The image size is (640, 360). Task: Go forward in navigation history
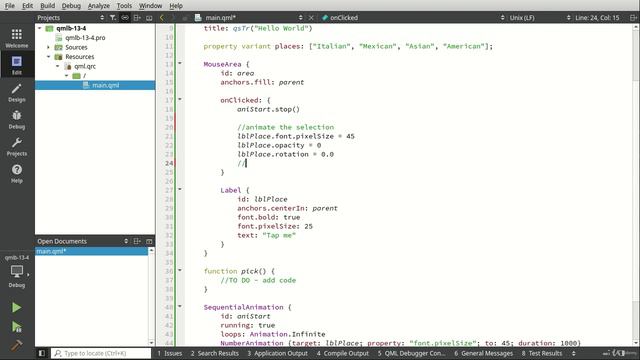click(173, 18)
